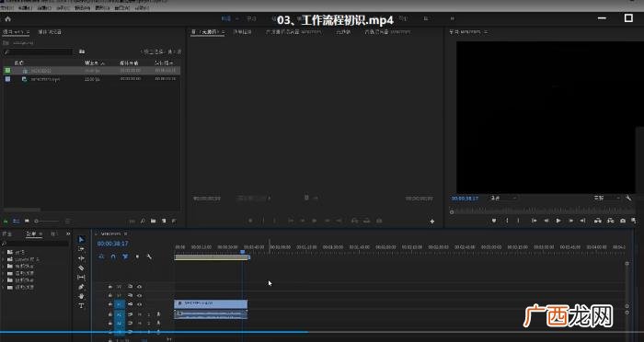Switch project panel to list view
644x342 pixels.
(17, 221)
